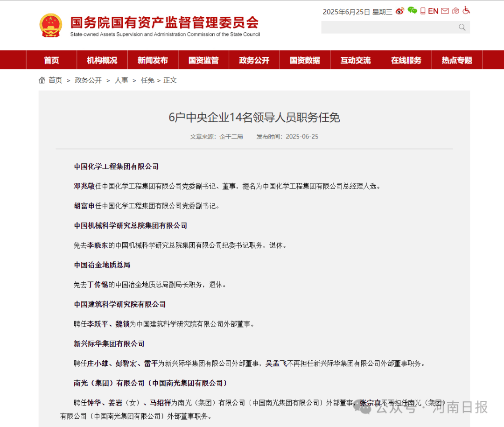Click the name 李晓东 in the article

pos(98,245)
